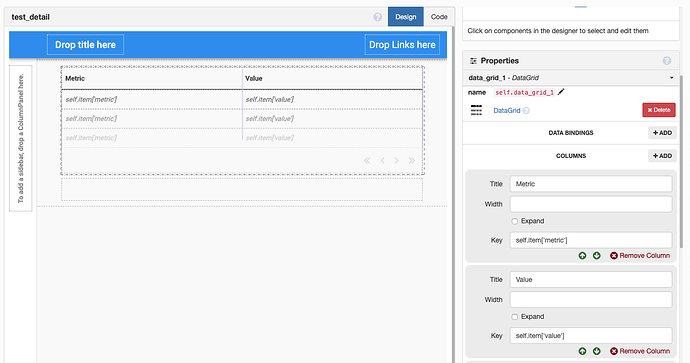Click the DataGrid component grid icon
This screenshot has width=690, height=363.
(476, 110)
